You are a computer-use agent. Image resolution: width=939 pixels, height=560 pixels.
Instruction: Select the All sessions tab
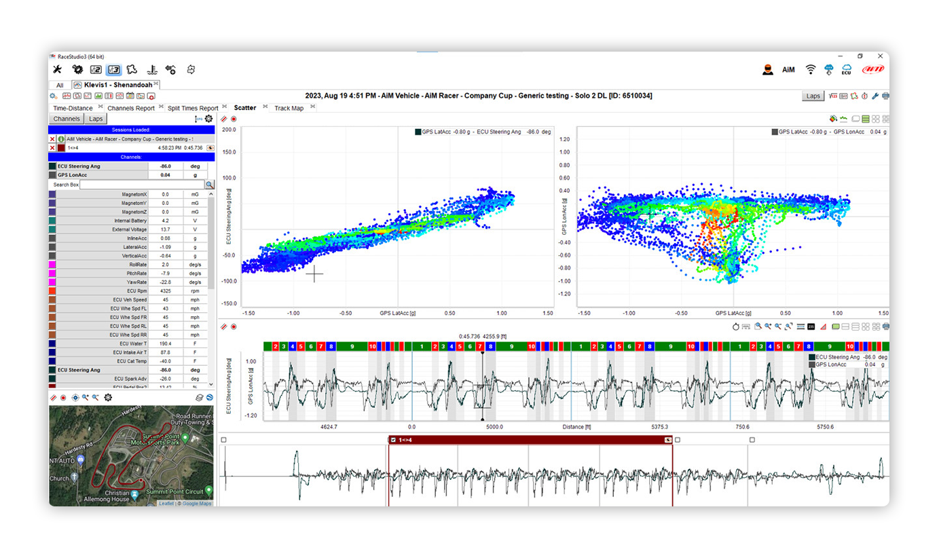(60, 85)
